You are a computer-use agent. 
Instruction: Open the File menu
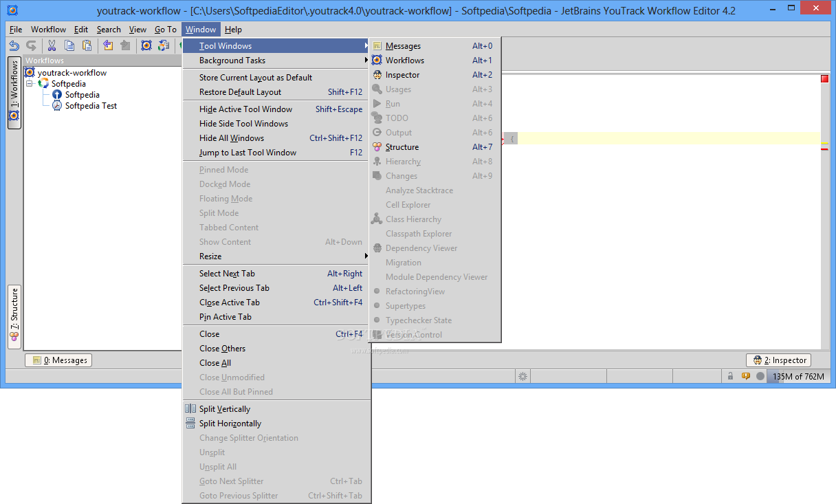click(16, 30)
